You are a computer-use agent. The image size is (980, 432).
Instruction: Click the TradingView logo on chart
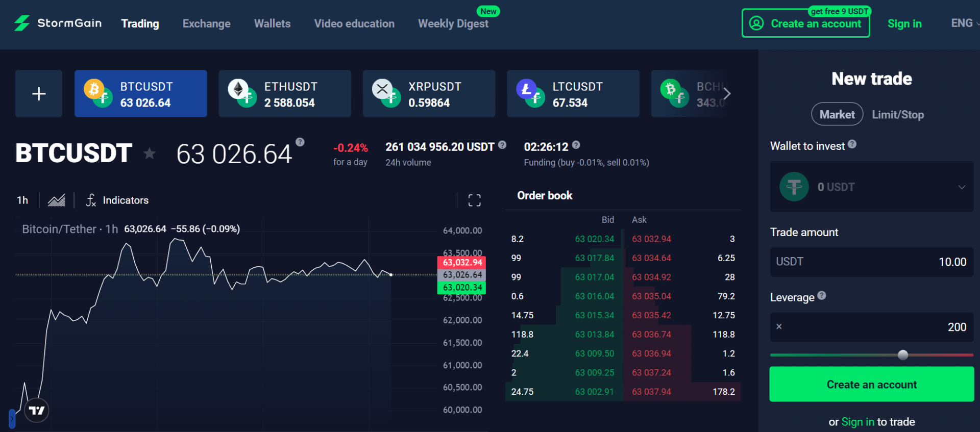tap(37, 411)
